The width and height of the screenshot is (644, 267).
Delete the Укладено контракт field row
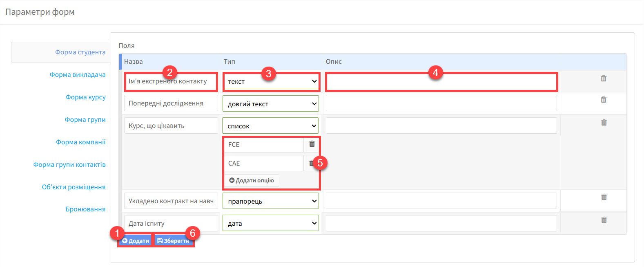(604, 197)
